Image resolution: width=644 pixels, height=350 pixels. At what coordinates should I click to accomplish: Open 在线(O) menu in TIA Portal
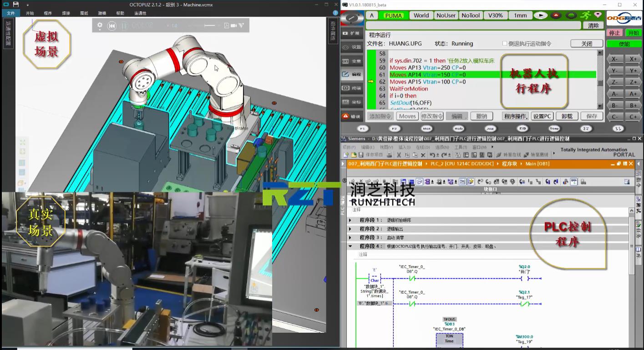[x=422, y=147]
